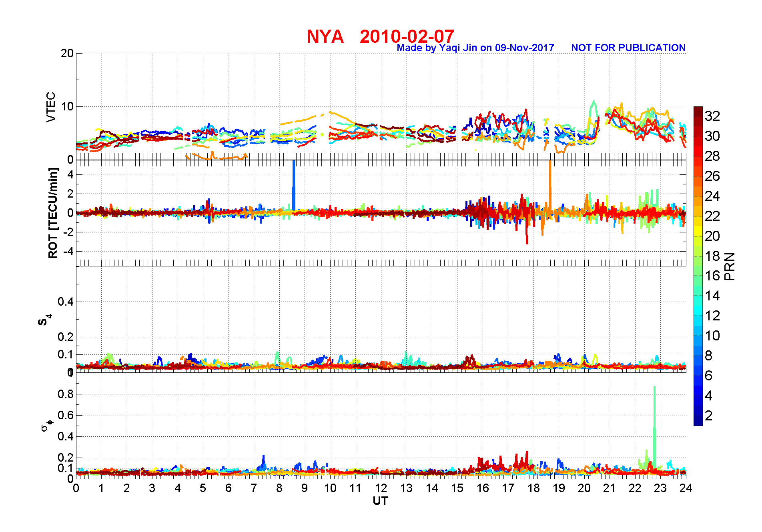Pick tick label 2 on the PRN colorbar
Screen dimensions: 762x532
709,416
